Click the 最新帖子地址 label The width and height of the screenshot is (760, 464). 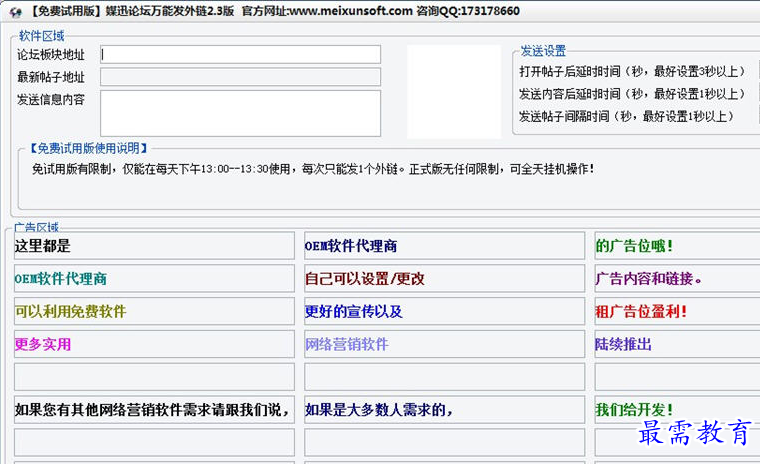pyautogui.click(x=51, y=77)
